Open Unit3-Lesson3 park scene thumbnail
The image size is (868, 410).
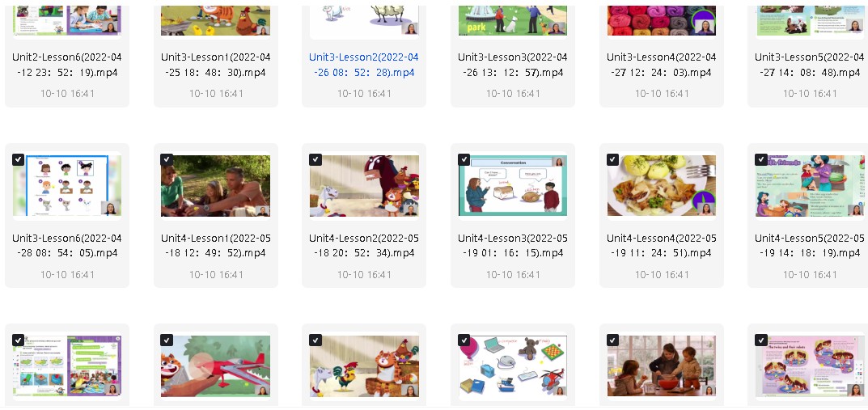click(x=513, y=20)
